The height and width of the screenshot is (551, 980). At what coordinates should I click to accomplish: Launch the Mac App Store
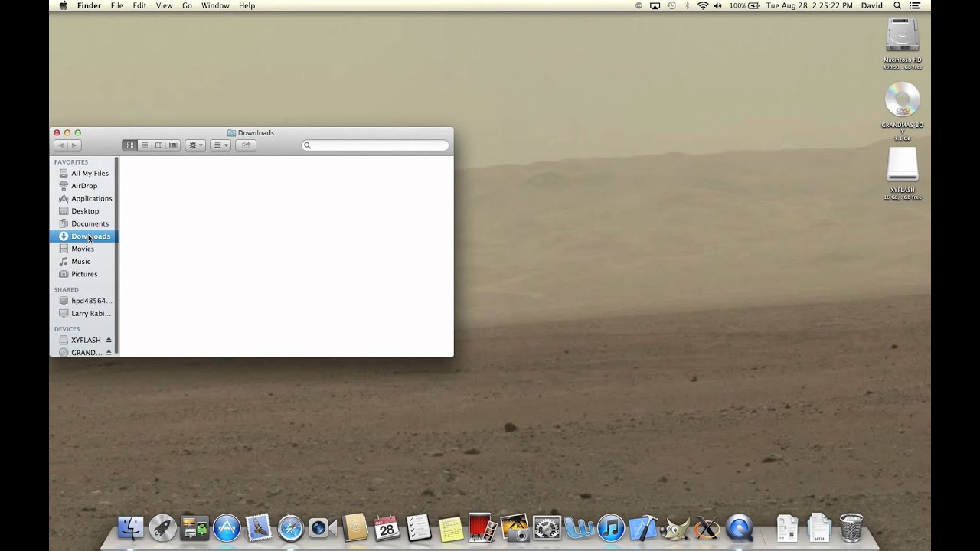(x=227, y=527)
